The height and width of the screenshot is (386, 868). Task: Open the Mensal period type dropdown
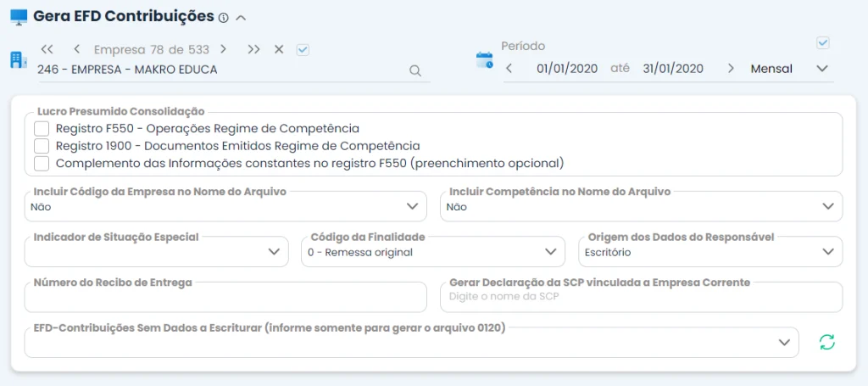coord(789,69)
